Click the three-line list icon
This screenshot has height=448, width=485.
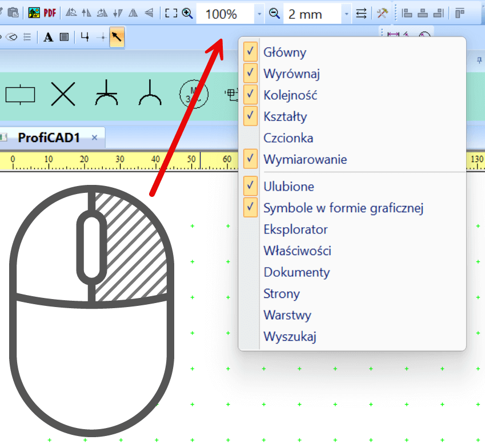pos(27,38)
